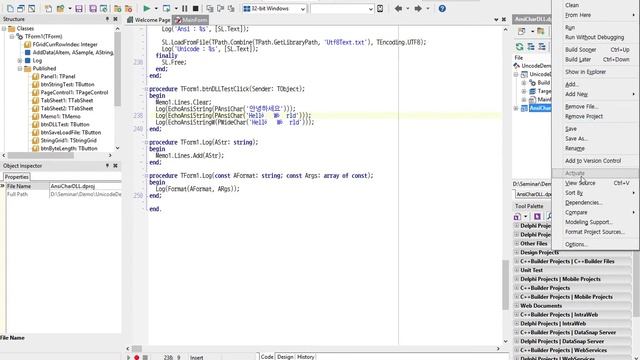Screen dimensions: 640x360
Task: Open the Compare submenu
Action: click(x=594, y=212)
